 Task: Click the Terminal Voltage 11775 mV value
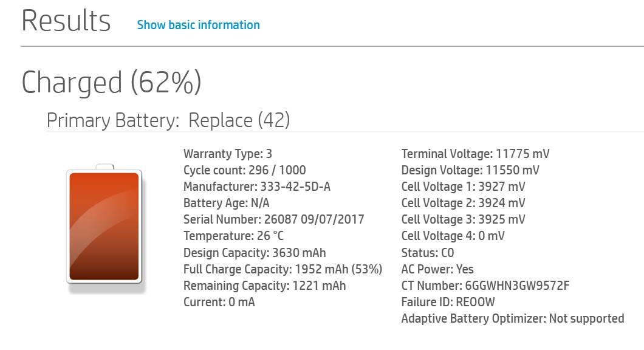[x=474, y=154]
